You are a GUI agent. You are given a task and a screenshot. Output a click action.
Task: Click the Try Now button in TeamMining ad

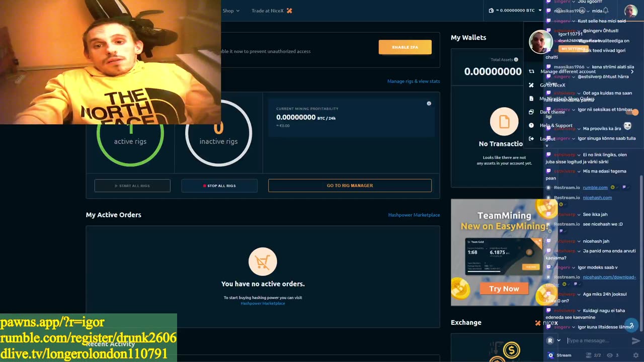pyautogui.click(x=504, y=289)
